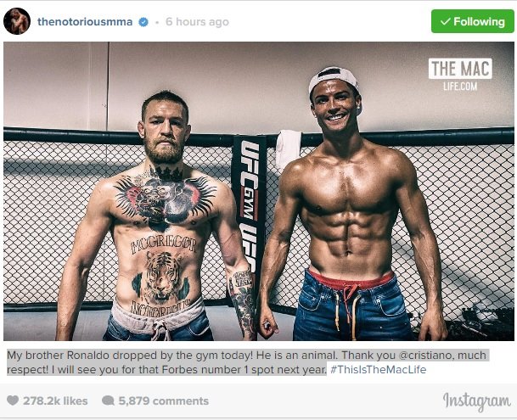Toggle the green Following button
The image size is (517, 420).
(473, 21)
